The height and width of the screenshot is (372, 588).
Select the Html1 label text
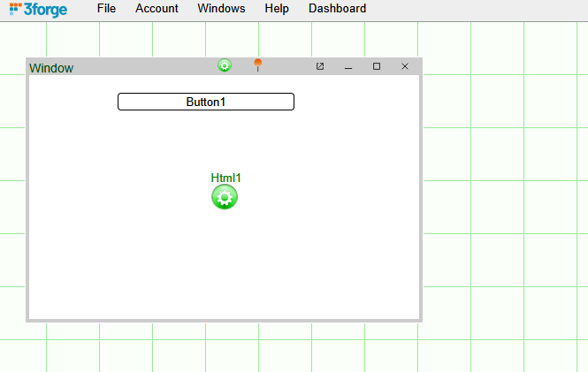[x=225, y=178]
